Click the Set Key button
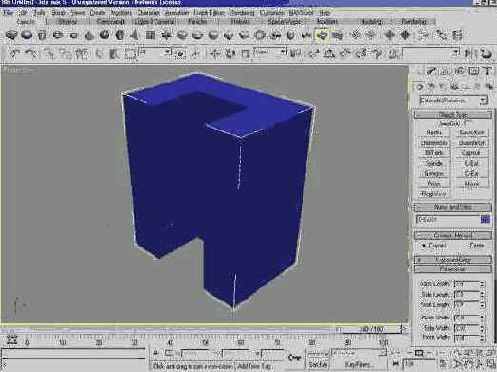Image resolution: width=497 pixels, height=372 pixels. click(317, 364)
